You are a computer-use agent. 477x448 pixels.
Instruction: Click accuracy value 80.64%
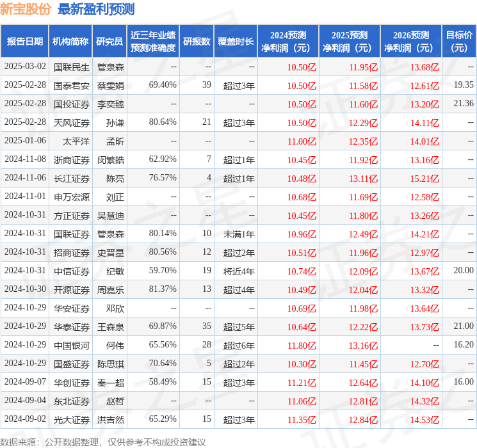coord(163,122)
